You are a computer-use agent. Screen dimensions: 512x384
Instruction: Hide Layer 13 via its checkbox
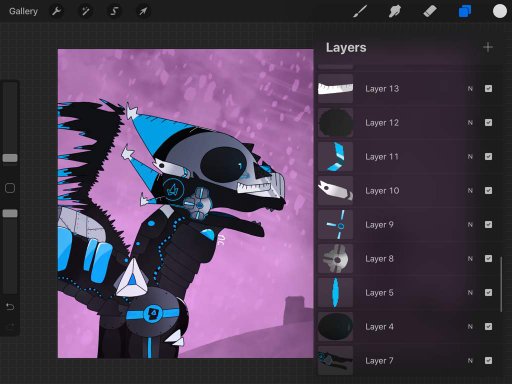(488, 89)
